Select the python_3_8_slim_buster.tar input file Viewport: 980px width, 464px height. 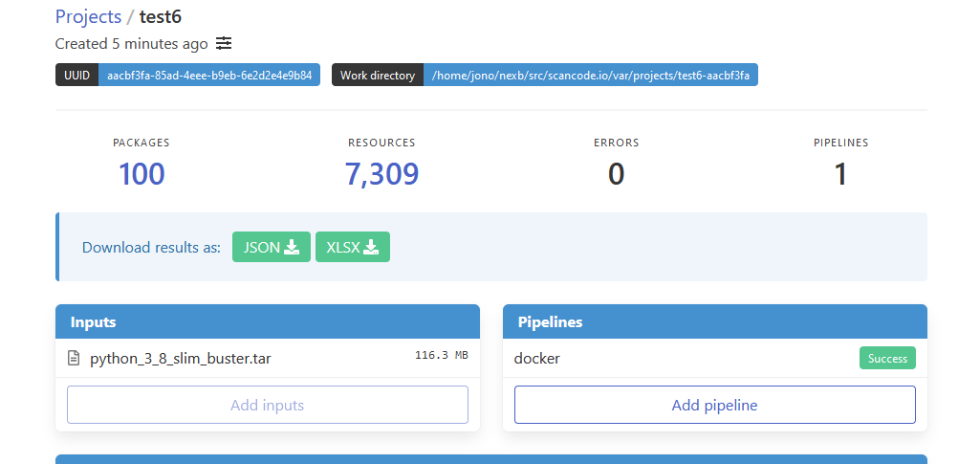[181, 359]
